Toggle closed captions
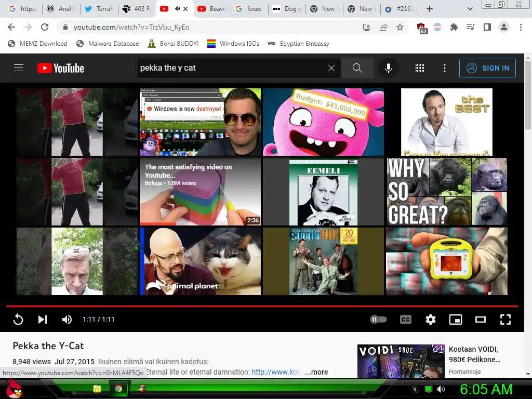This screenshot has width=532, height=399. [405, 320]
